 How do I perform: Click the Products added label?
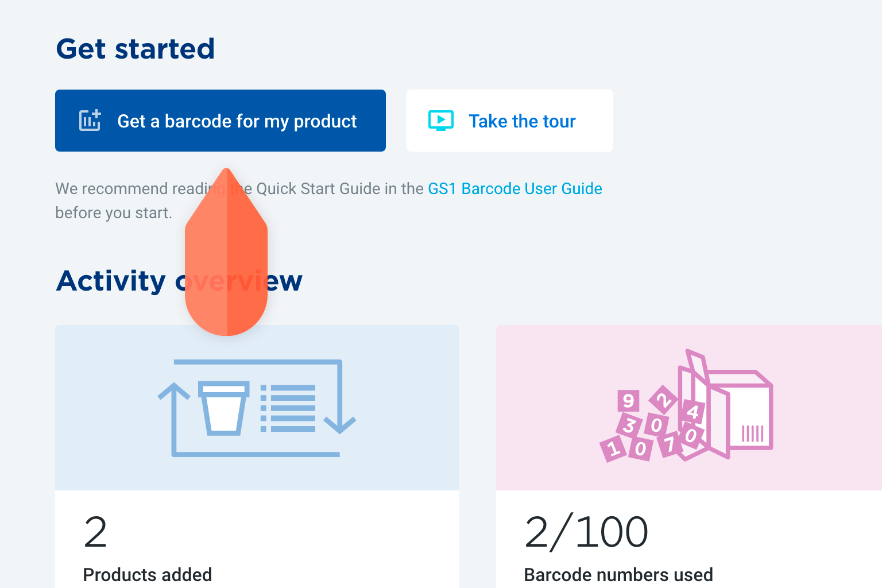click(148, 575)
